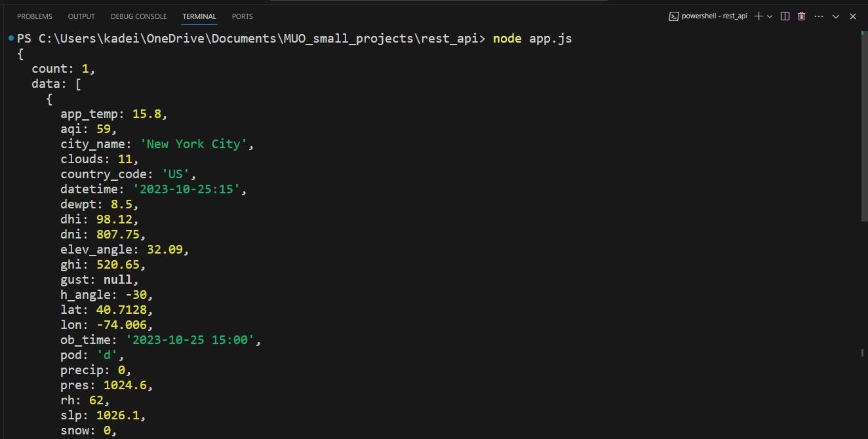This screenshot has height=439, width=868.
Task: Switch to the DEBUG CONSOLE tab
Action: (x=138, y=16)
